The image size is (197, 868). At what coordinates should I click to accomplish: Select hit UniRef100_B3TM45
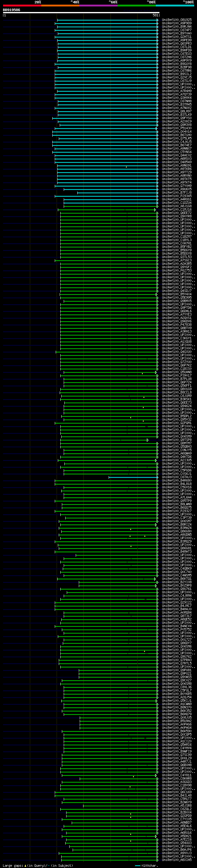tap(177, 104)
